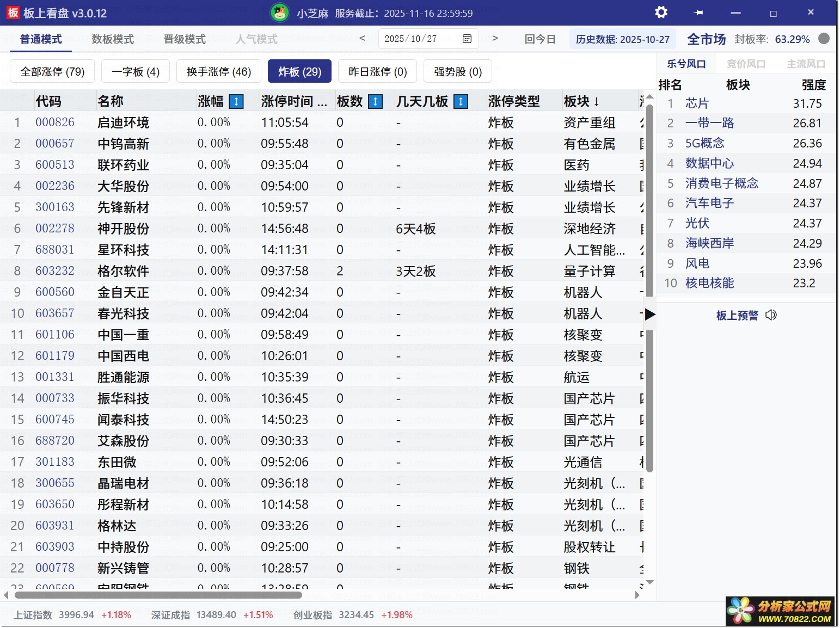840x628 pixels.
Task: Click the 芯片 sector in ranking list
Action: click(x=697, y=103)
